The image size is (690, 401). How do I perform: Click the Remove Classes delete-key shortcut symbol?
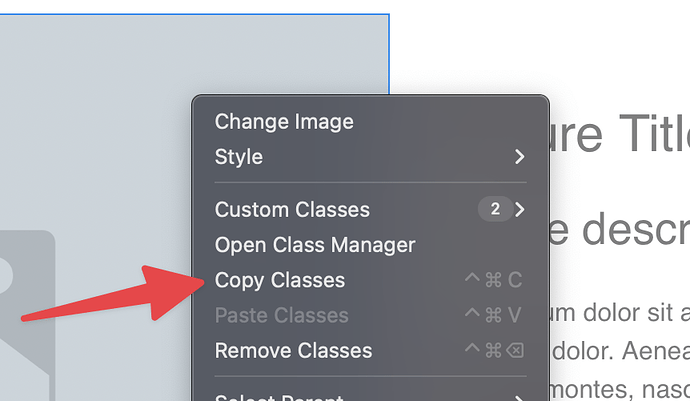pyautogui.click(x=512, y=351)
